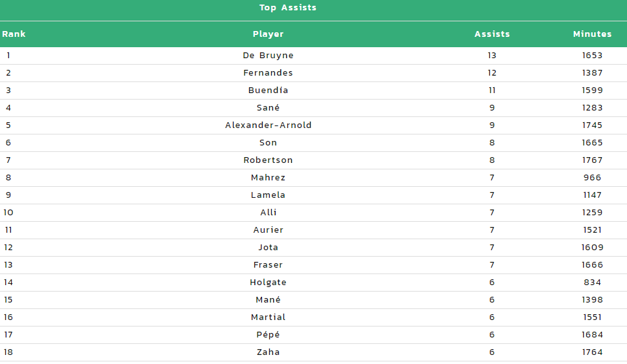Screen dimensions: 627x364
Task: Click the Mahrez player name
Action: click(x=268, y=177)
